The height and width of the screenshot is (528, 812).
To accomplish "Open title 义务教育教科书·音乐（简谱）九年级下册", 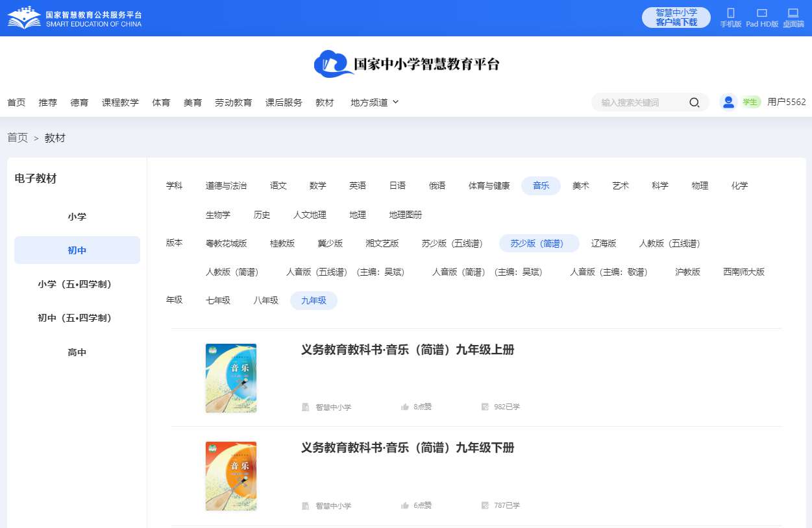I will pyautogui.click(x=408, y=448).
